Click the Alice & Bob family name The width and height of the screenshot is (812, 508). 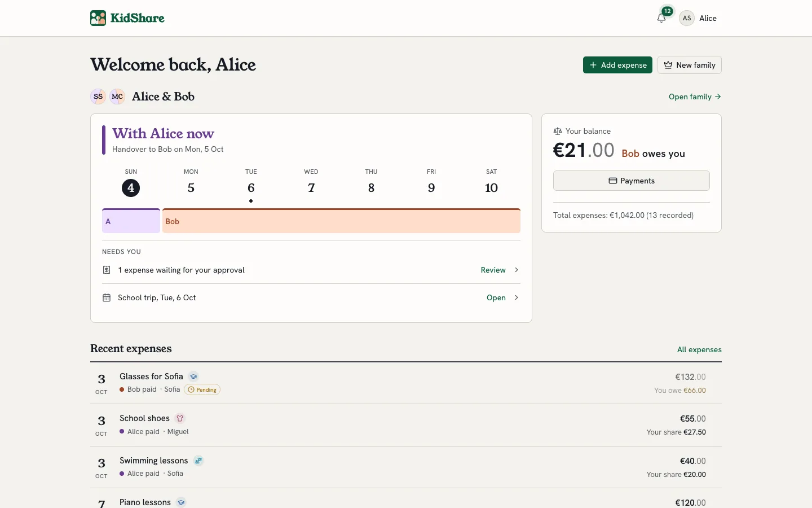point(163,97)
